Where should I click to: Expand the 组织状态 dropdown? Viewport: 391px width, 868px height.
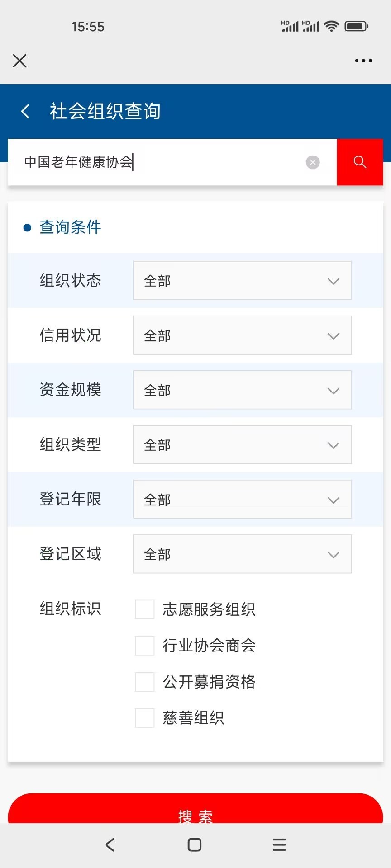tap(242, 281)
